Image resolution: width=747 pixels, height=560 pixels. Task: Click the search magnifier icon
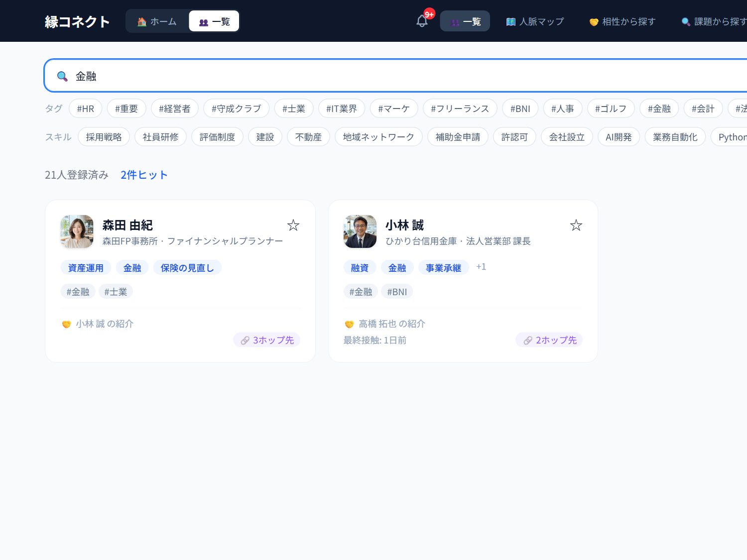tap(62, 76)
